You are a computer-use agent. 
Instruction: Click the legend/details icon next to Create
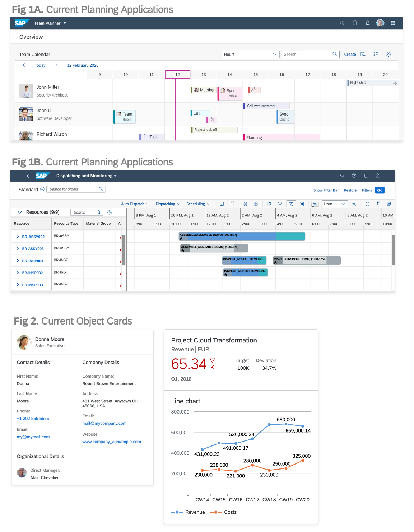coord(363,54)
